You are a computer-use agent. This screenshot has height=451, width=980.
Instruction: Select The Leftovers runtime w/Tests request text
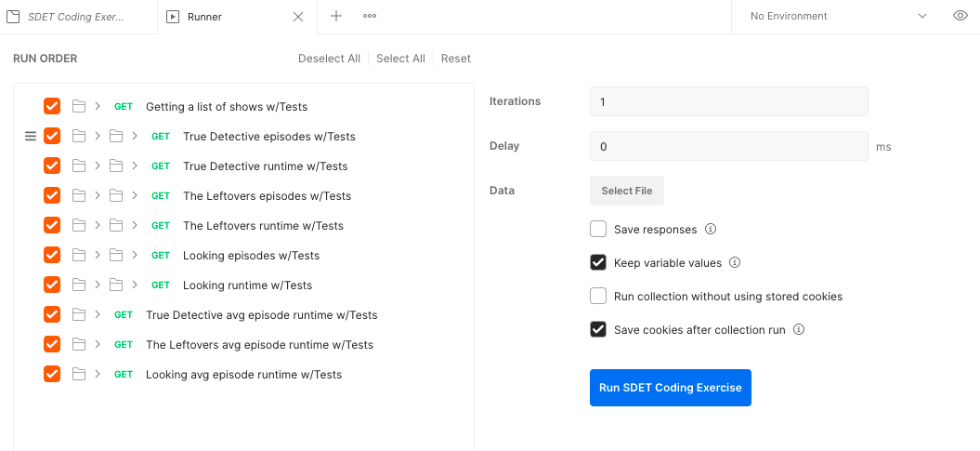[x=263, y=225]
